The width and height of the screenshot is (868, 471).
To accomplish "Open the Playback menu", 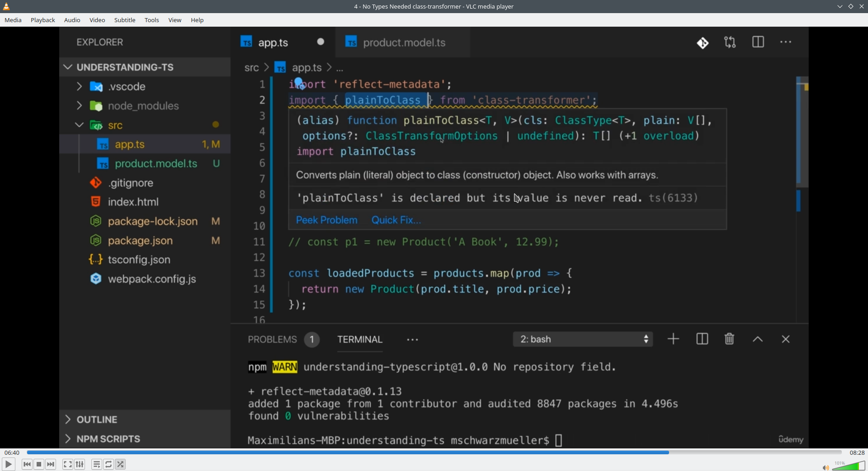I will 43,20.
